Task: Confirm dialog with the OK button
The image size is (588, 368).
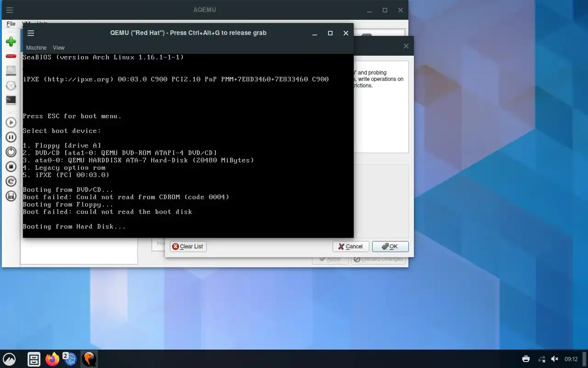Action: pos(390,247)
